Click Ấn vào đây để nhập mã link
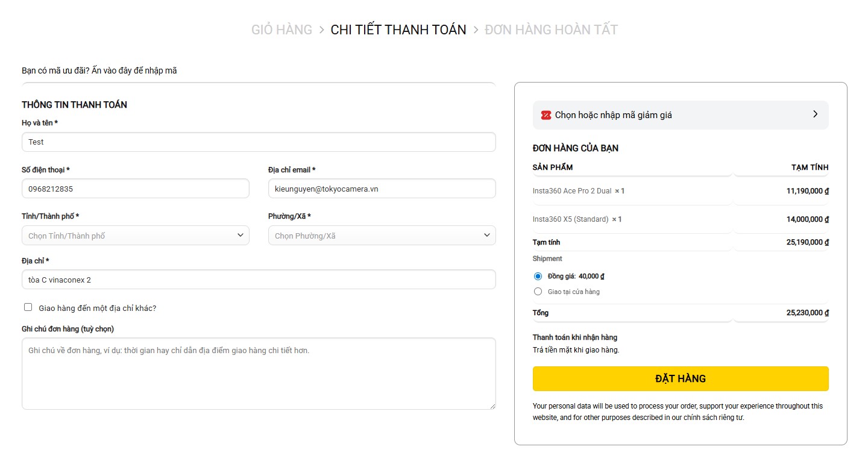 134,70
